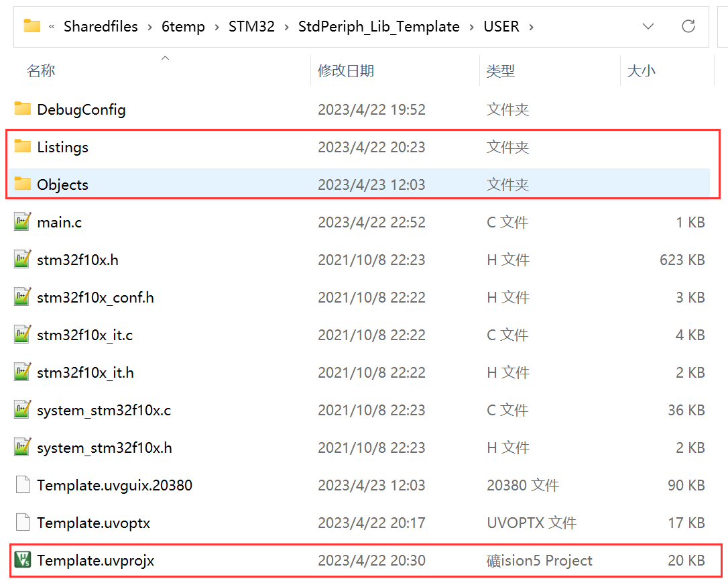Open the address bar history dropdown
This screenshot has width=728, height=581.
[648, 27]
